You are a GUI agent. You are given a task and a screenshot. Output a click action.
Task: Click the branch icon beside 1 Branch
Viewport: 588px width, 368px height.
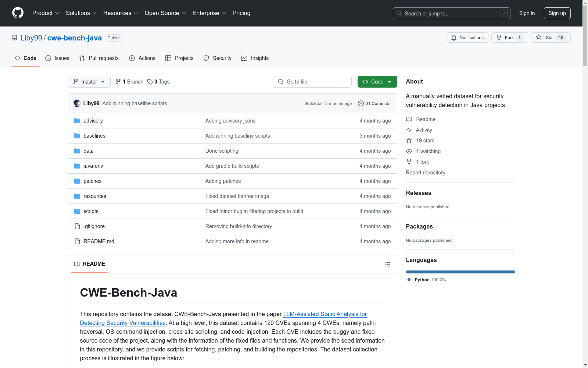(x=118, y=82)
